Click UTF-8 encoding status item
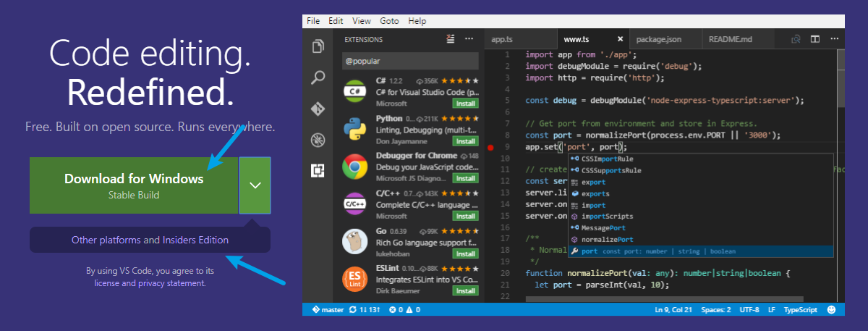 [749, 309]
